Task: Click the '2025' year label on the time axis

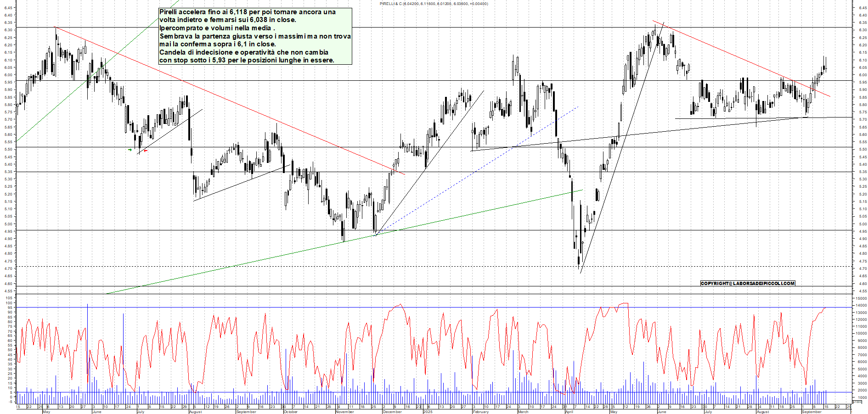Action: pos(428,412)
